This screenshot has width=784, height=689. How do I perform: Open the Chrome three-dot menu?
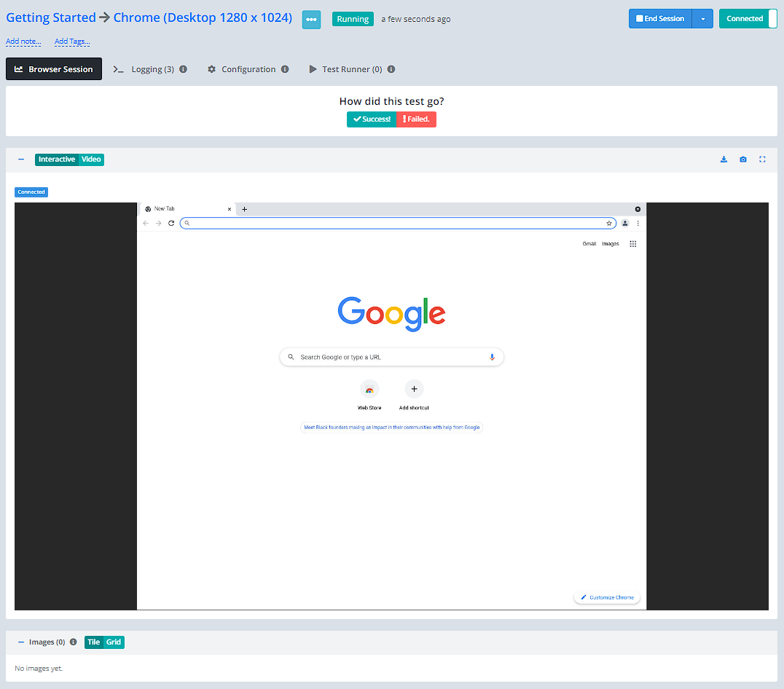pyautogui.click(x=638, y=224)
